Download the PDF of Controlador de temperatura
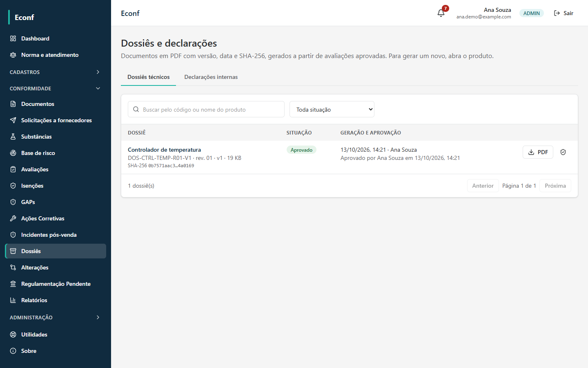This screenshot has height=368, width=588. click(x=538, y=152)
